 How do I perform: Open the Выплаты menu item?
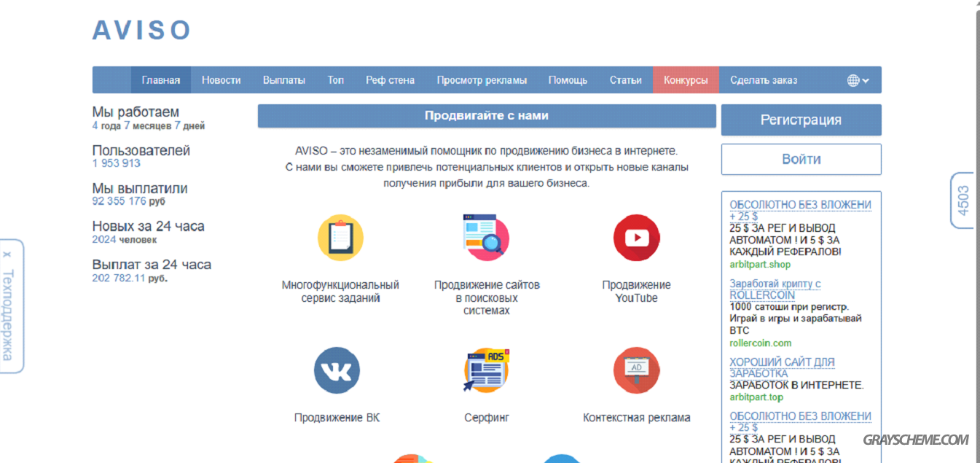pyautogui.click(x=284, y=80)
